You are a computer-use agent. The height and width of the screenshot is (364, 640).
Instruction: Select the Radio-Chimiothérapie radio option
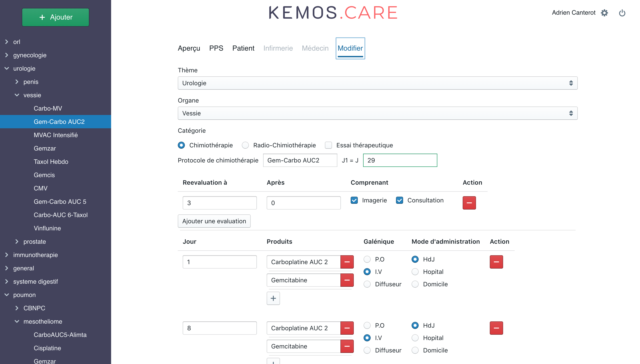(x=245, y=145)
